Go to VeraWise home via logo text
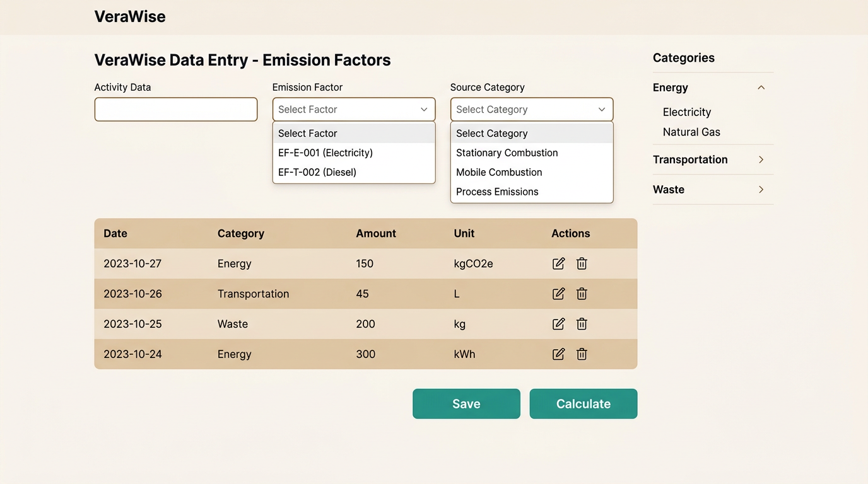The image size is (868, 484). (x=130, y=16)
